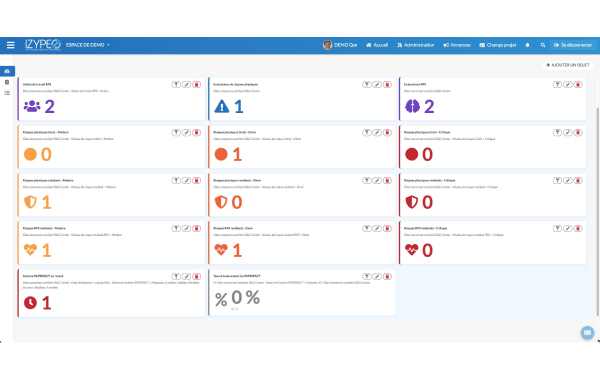
Task: Delete the Risques physiques résiduels Modéré card
Action: [x=197, y=181]
